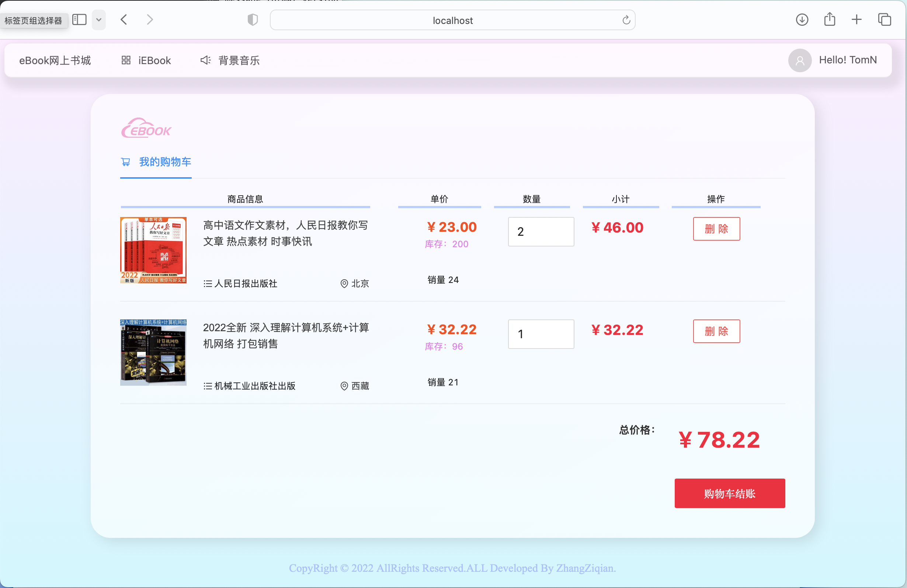Image resolution: width=907 pixels, height=588 pixels.
Task: Focus the localhost address bar
Action: click(x=452, y=20)
